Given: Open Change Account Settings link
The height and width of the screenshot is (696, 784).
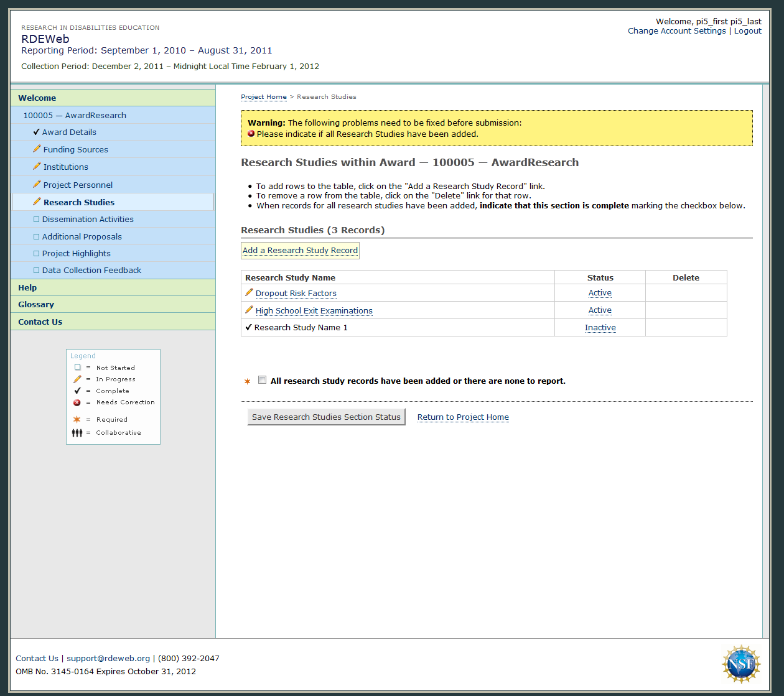Looking at the screenshot, I should point(676,31).
